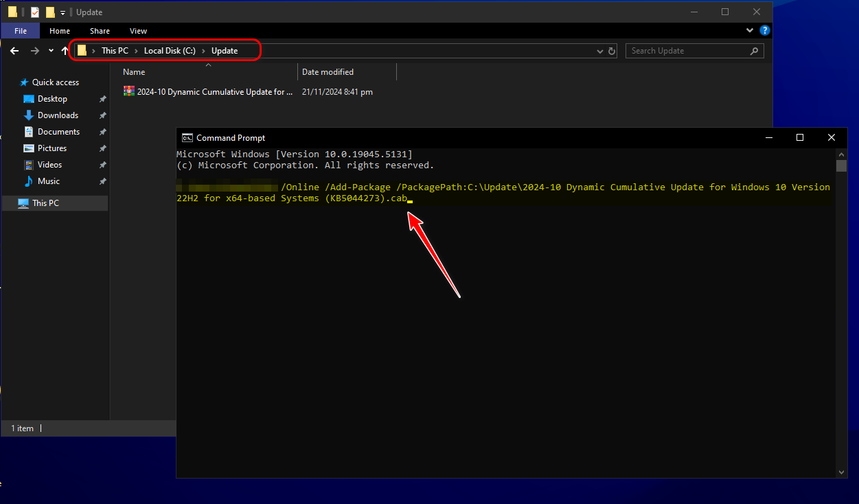Click the Downloads arrow icon in sidebar
The image size is (859, 504).
tap(29, 115)
